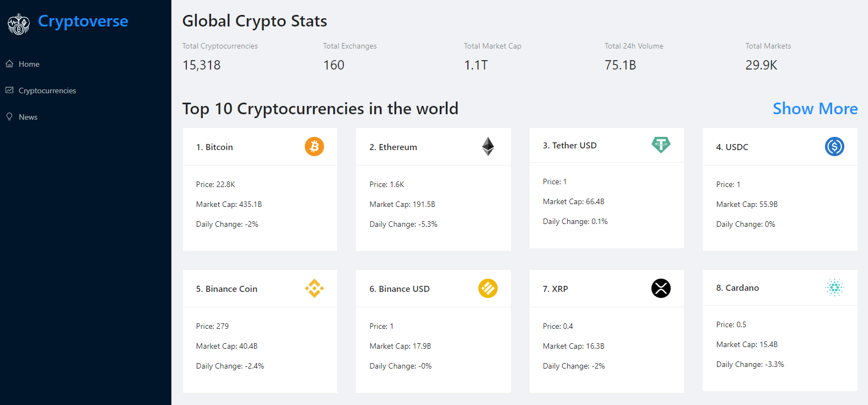Click XRP's Market Cap: 16.3B text
Screen dimensions: 868x405
[x=574, y=347]
